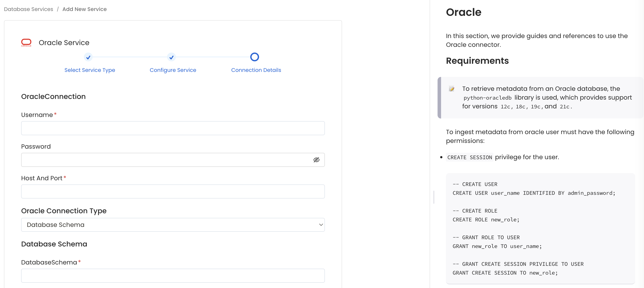Select Database Schema from the connection type selector
The height and width of the screenshot is (288, 644).
[x=173, y=224]
